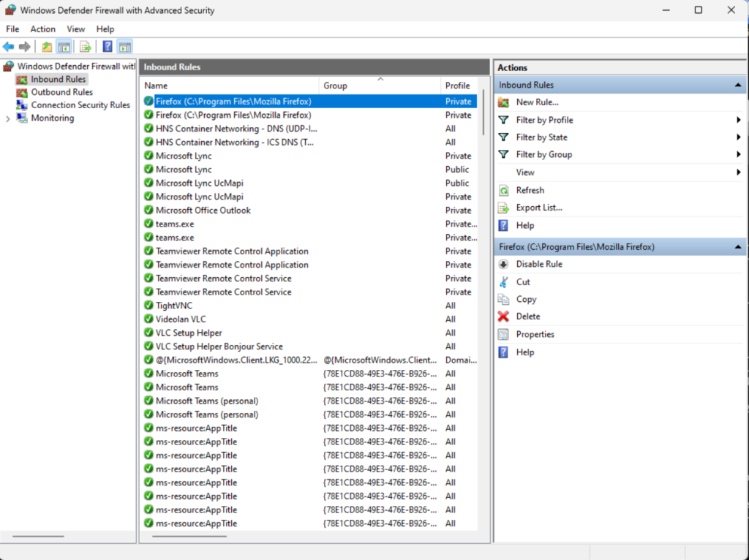Select the Videolan VLC rule
The height and width of the screenshot is (560, 749).
[309, 319]
